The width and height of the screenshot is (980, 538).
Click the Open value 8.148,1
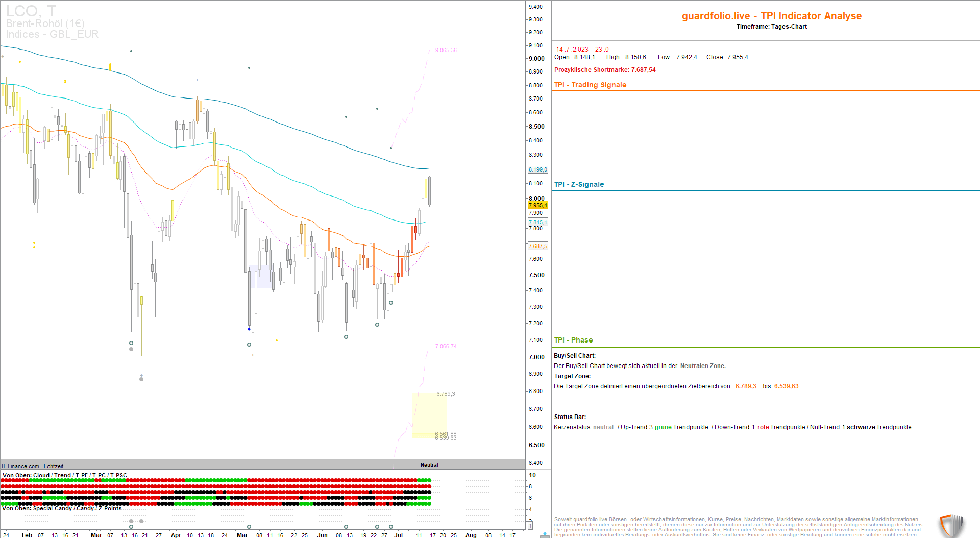584,57
